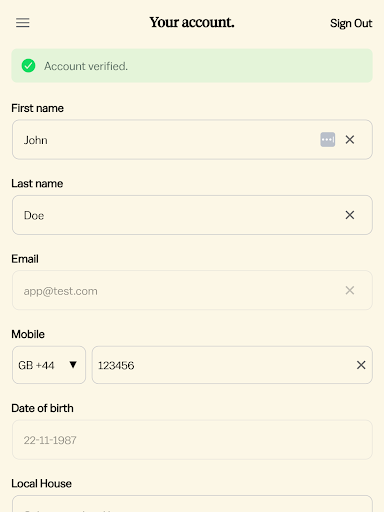Click the Email field showing app@test.com
The height and width of the screenshot is (512, 384).
pyautogui.click(x=192, y=290)
